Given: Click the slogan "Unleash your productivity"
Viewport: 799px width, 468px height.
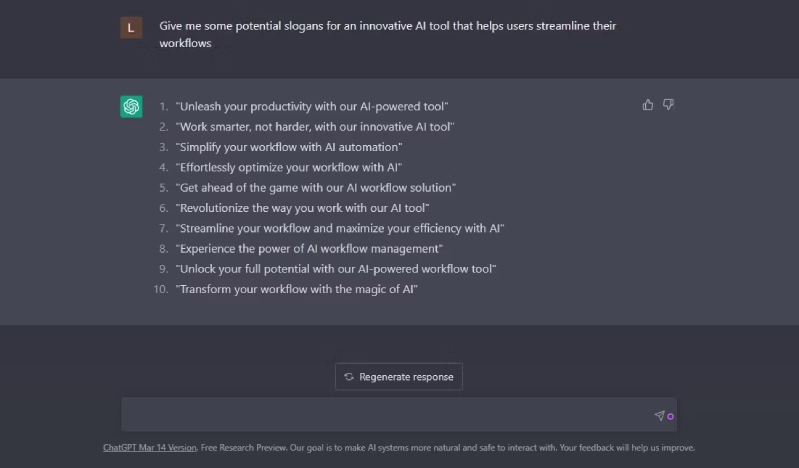Looking at the screenshot, I should (x=311, y=106).
